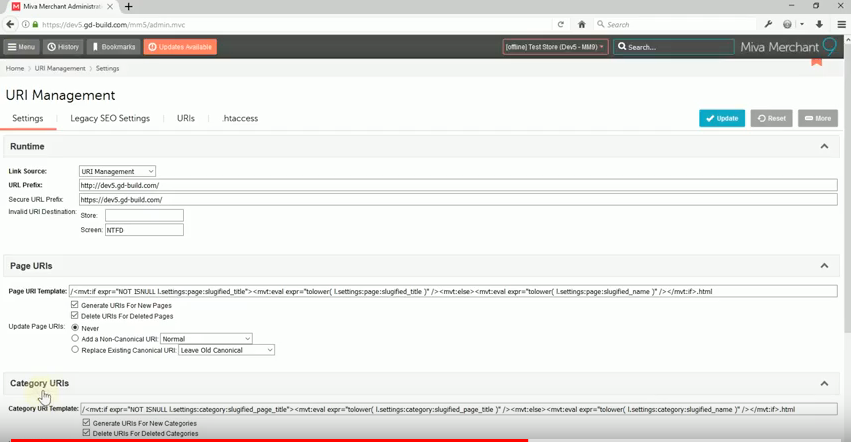Click the Update button

[x=721, y=118]
